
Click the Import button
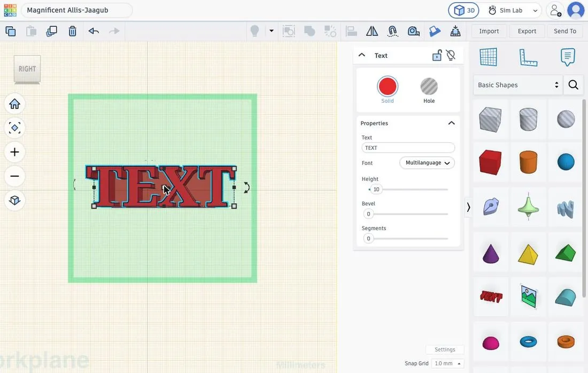click(489, 31)
